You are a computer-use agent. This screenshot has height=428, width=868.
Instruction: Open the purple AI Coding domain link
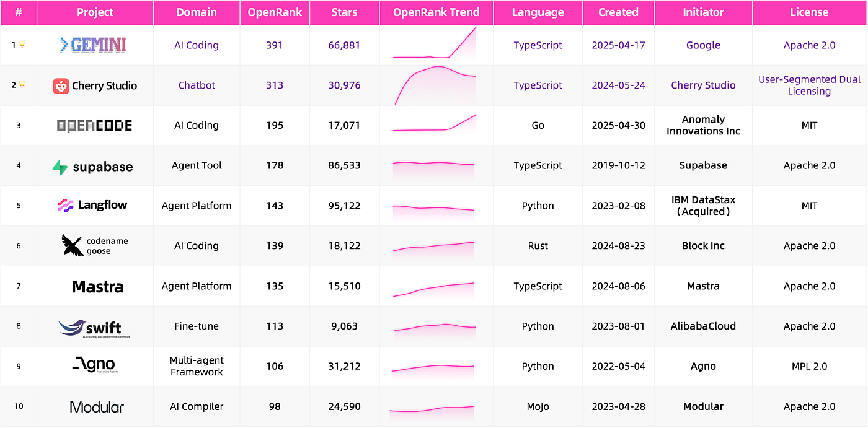coord(197,45)
